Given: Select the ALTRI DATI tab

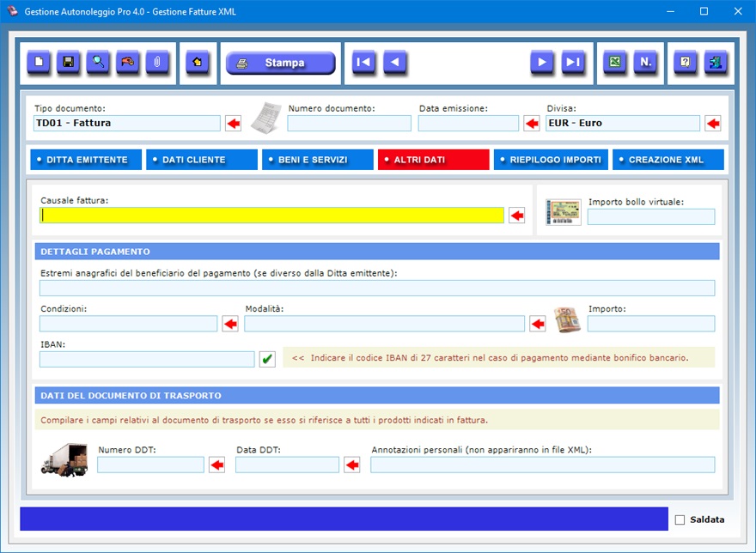Looking at the screenshot, I should (x=434, y=160).
